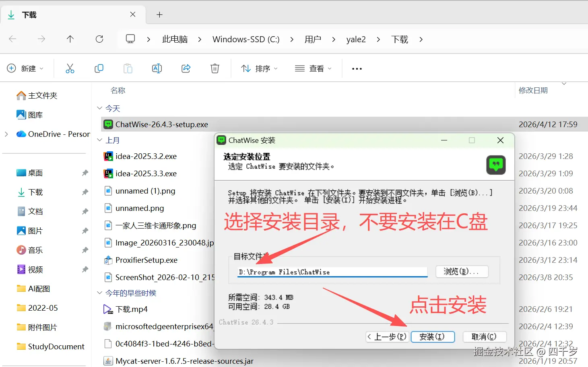The width and height of the screenshot is (588, 367).
Task: Select the 下载.mp4 video file icon
Action: click(x=108, y=309)
